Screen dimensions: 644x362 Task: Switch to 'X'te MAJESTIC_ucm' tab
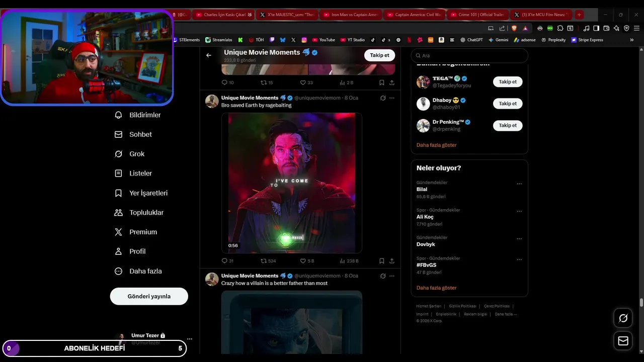(x=287, y=15)
